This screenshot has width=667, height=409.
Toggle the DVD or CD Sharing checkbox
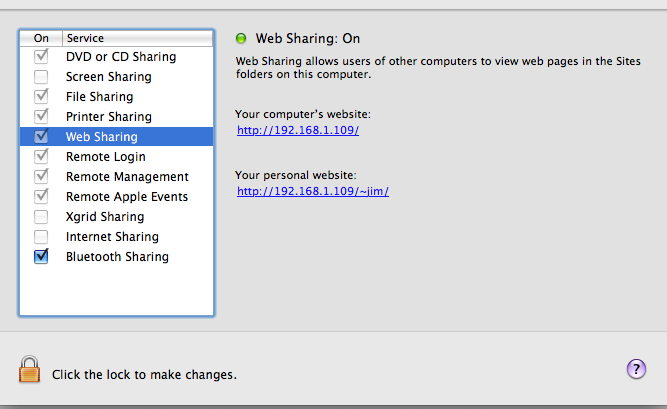41,56
